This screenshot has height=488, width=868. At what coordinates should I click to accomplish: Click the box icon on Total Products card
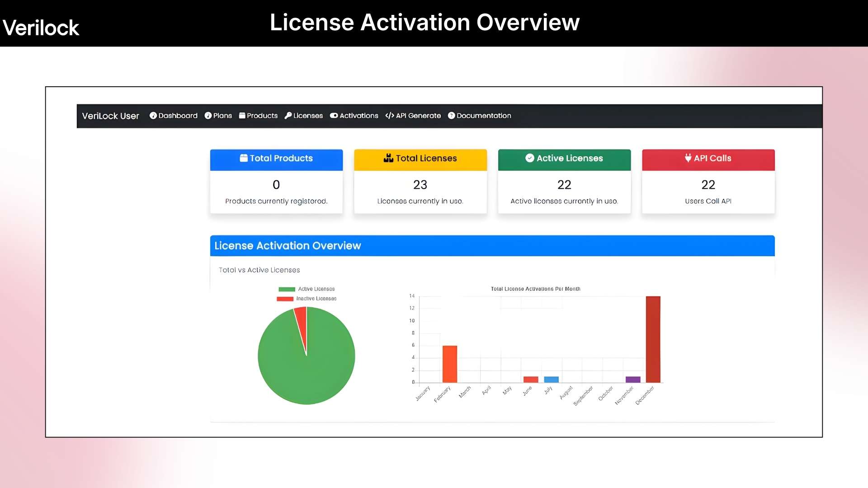[x=243, y=158]
